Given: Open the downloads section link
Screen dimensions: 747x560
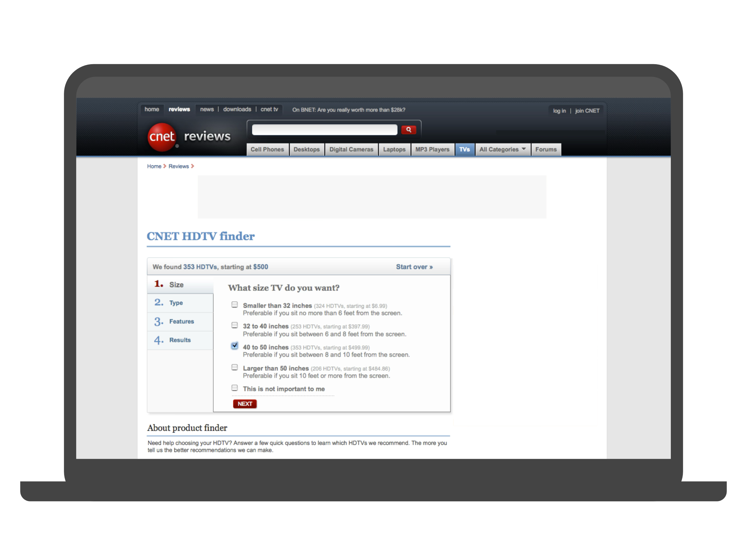Looking at the screenshot, I should click(237, 109).
